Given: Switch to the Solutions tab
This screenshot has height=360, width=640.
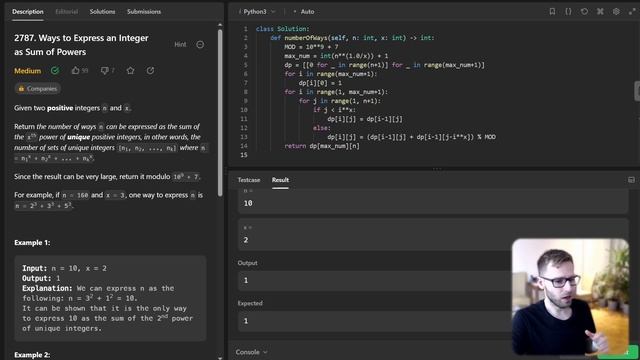Looking at the screenshot, I should tap(102, 11).
